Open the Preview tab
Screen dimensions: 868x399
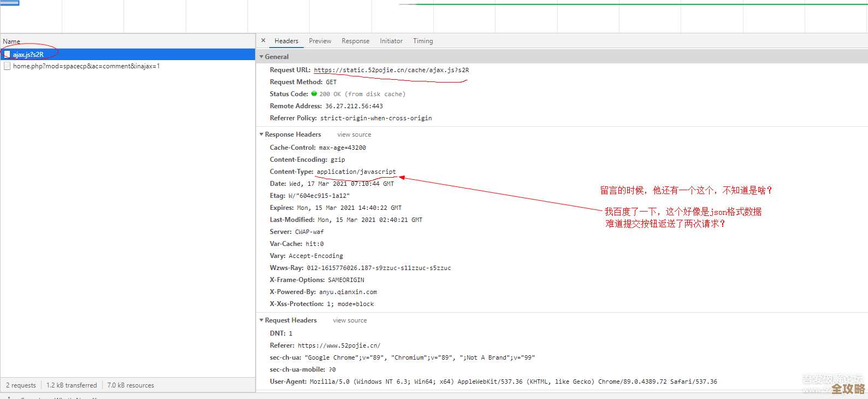click(x=320, y=41)
